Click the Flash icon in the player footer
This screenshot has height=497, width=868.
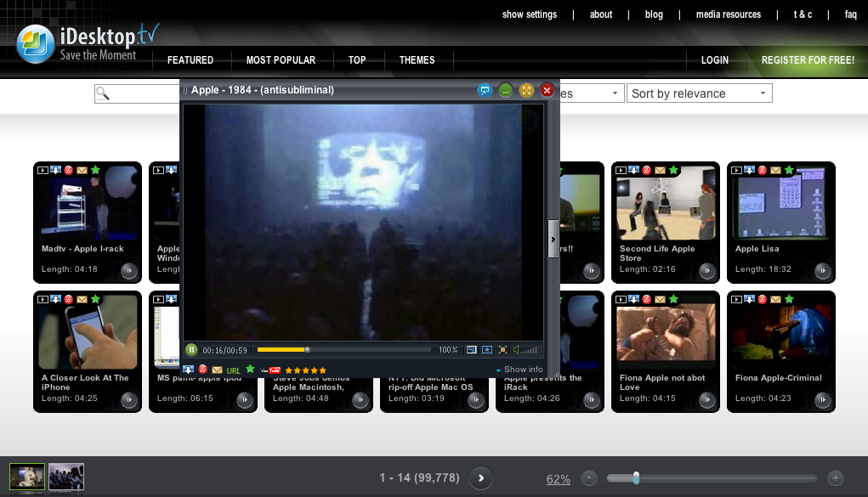tap(202, 370)
